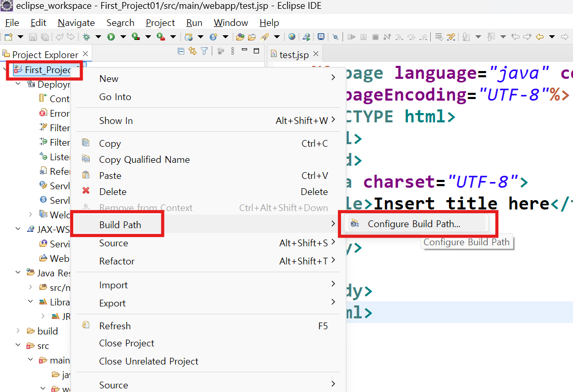Open the Run configurations dropdown arrow
Viewport: 573px width, 392px height.
click(x=123, y=37)
